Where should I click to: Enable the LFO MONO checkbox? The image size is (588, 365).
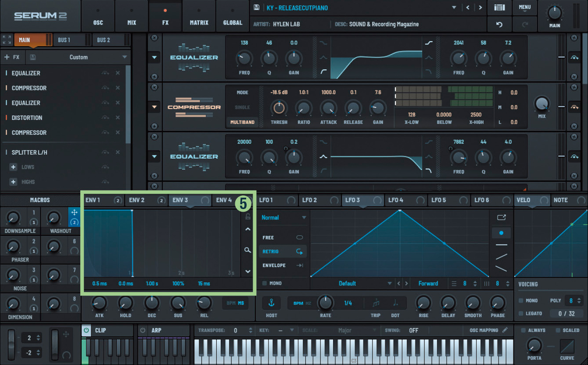point(264,283)
